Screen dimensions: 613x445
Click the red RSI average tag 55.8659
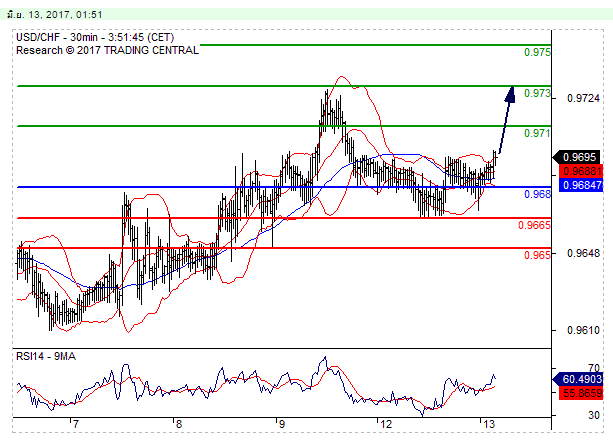581,393
